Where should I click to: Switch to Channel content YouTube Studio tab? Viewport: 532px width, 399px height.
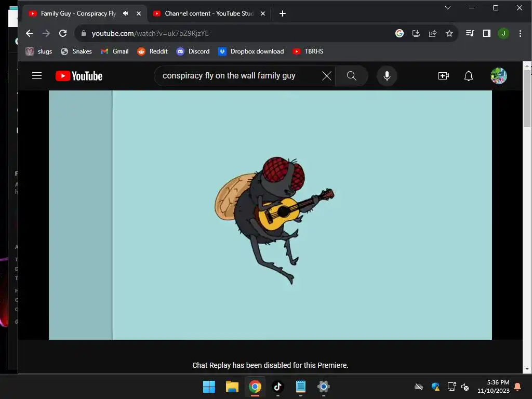pos(209,14)
